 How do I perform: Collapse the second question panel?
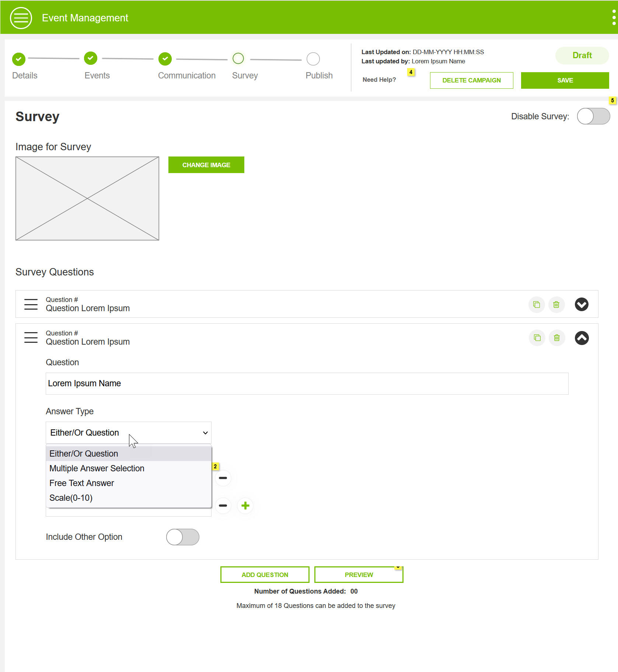click(x=582, y=338)
